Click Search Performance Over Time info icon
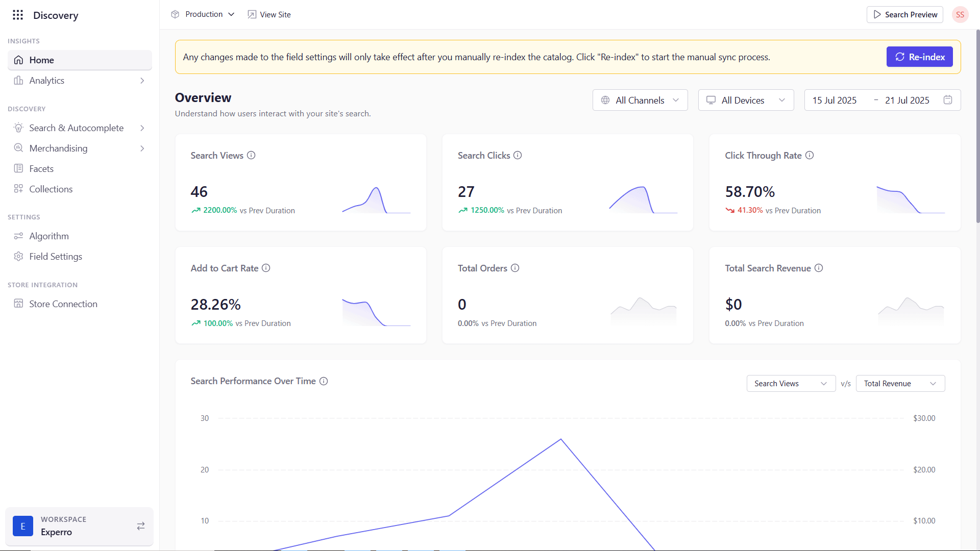The width and height of the screenshot is (980, 551). click(x=324, y=381)
